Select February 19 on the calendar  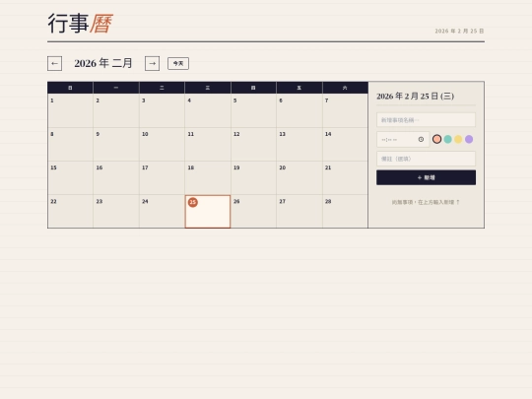point(253,177)
